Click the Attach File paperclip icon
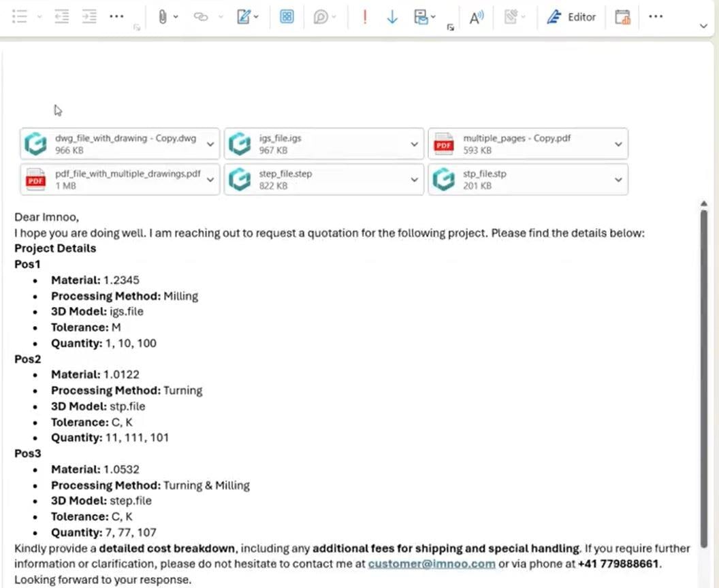Image resolution: width=719 pixels, height=588 pixels. pyautogui.click(x=162, y=17)
